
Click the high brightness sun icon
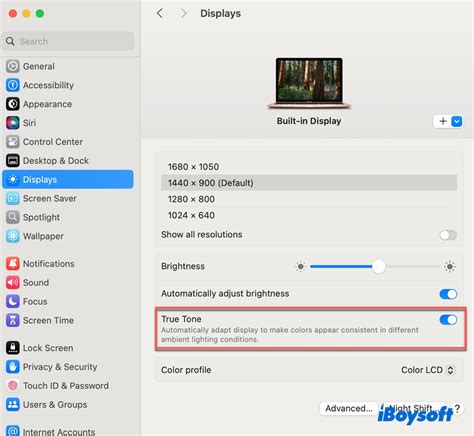450,266
